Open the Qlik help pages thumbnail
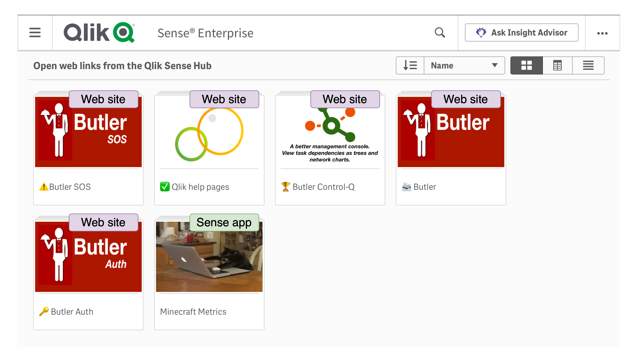Screen dimensions: 644x347 [x=209, y=132]
